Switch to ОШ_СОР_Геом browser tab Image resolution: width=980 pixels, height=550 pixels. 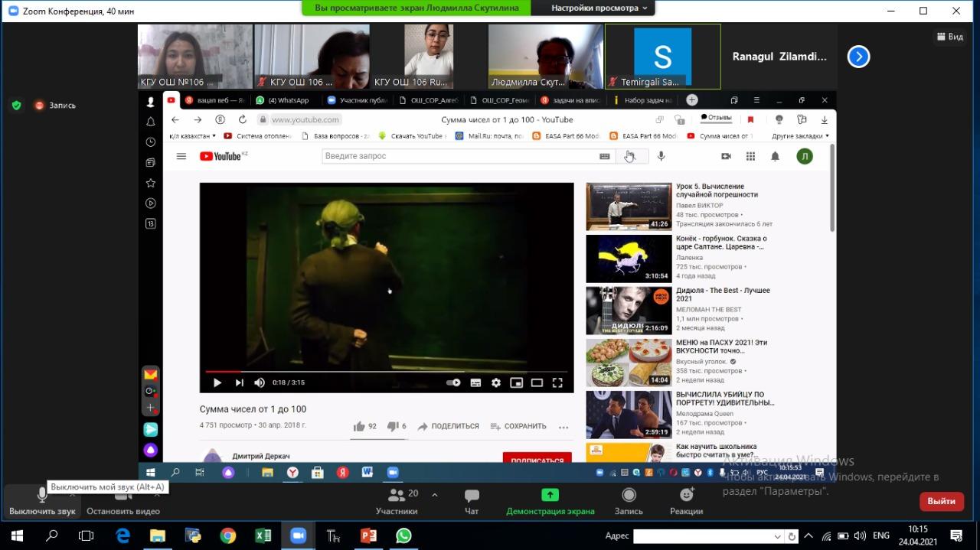point(499,100)
